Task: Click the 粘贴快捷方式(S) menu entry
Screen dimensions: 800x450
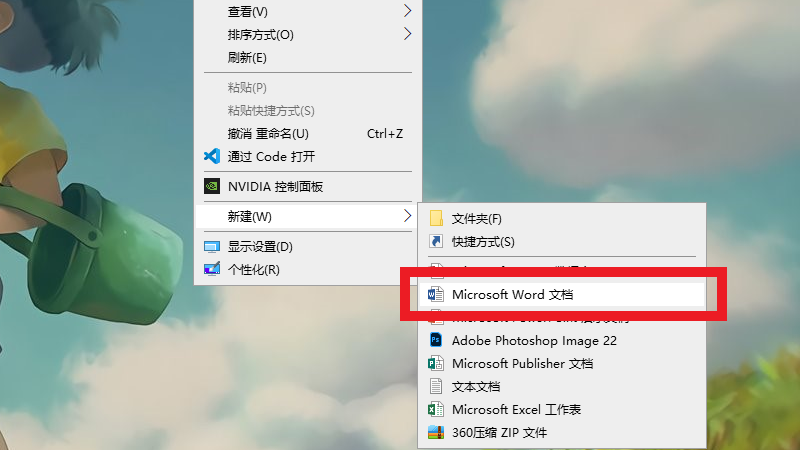Action: point(271,110)
